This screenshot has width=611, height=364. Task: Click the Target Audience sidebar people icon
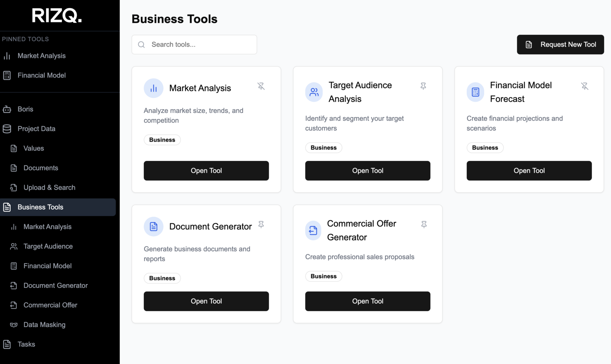click(x=14, y=246)
